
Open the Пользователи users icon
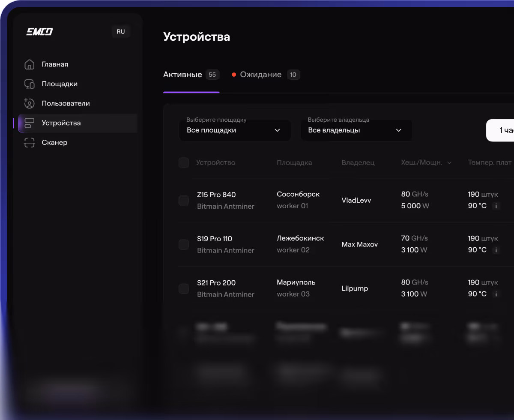(29, 103)
